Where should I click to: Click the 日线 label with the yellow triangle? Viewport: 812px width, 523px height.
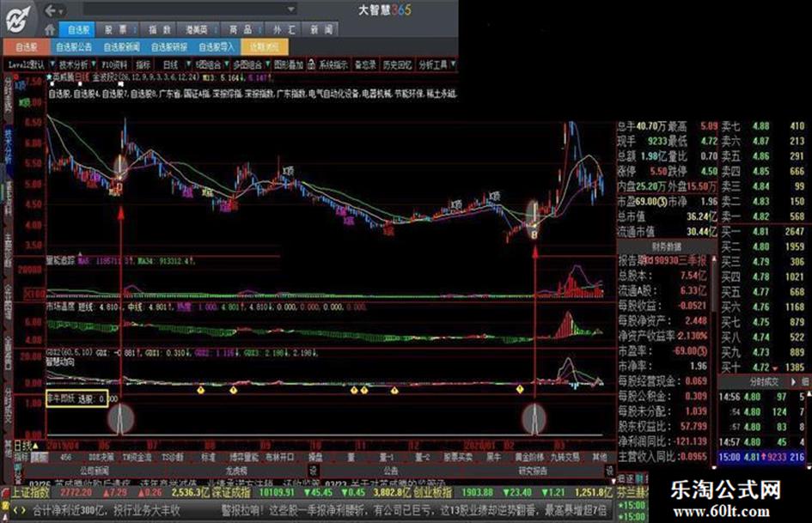click(26, 446)
